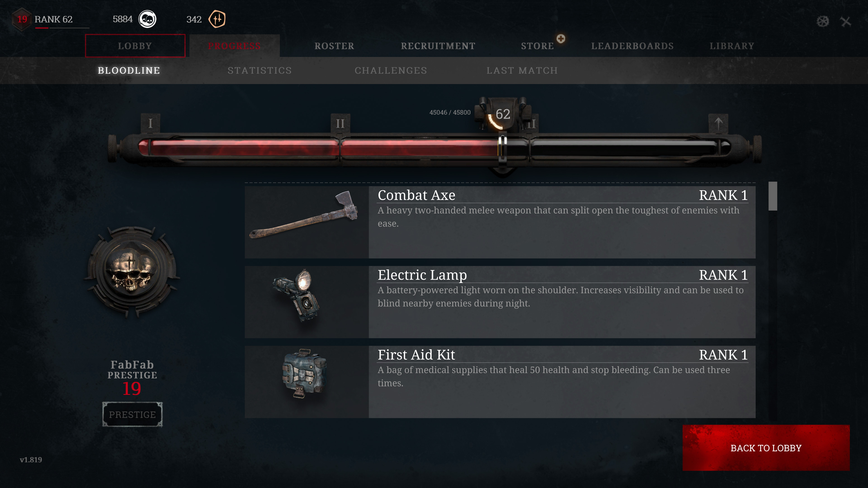Open the Roster tab

click(334, 46)
